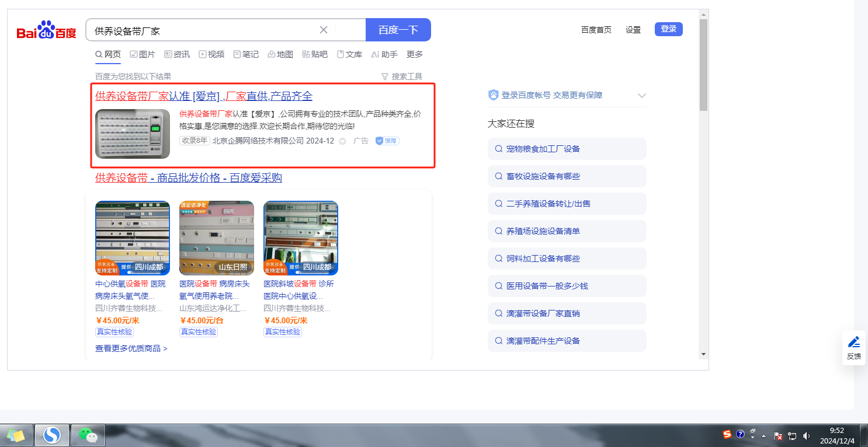Open the file explorer taskbar icon
Viewport: 868px width, 447px height.
(16, 435)
